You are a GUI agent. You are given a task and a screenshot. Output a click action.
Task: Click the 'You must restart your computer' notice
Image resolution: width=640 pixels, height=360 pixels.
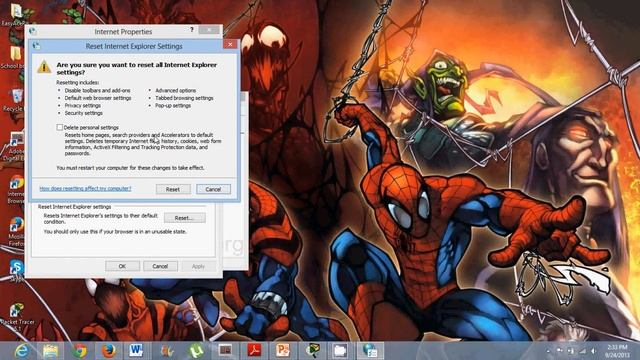coord(130,168)
